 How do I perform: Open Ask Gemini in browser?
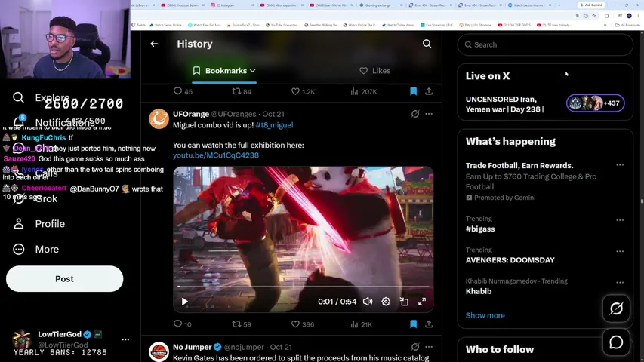tap(591, 5)
